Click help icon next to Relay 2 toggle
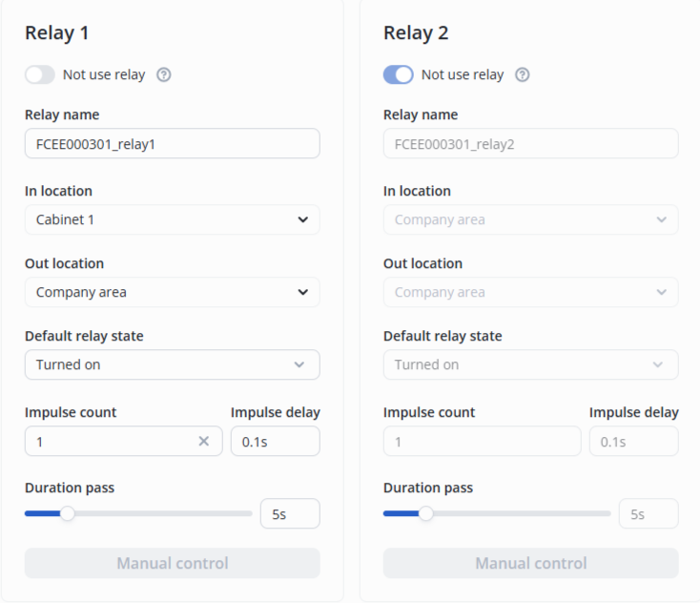Viewport: 700px width, 603px height. click(522, 74)
